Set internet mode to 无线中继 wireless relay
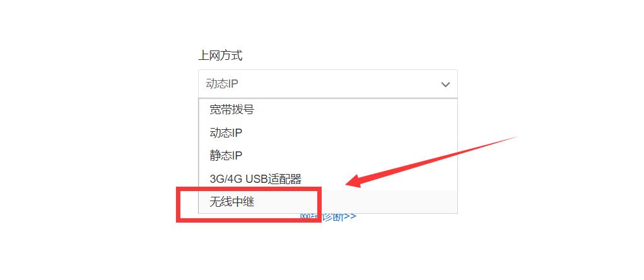The width and height of the screenshot is (644, 280). [x=328, y=202]
